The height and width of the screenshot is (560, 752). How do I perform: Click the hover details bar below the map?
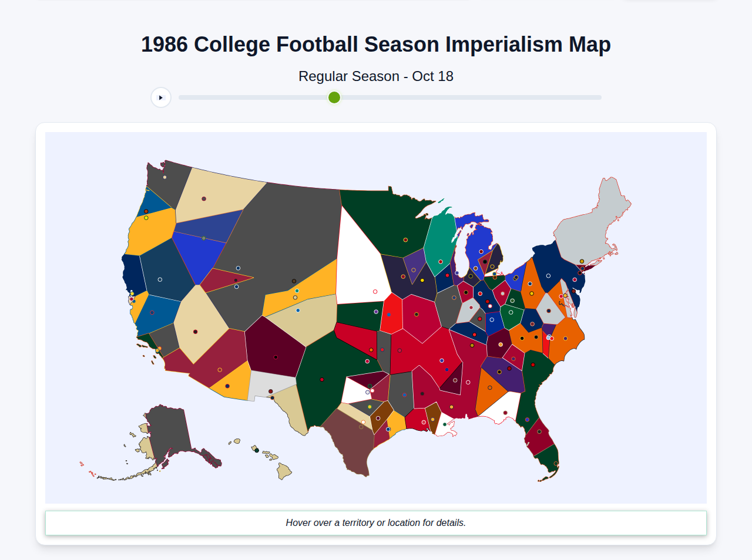click(376, 522)
